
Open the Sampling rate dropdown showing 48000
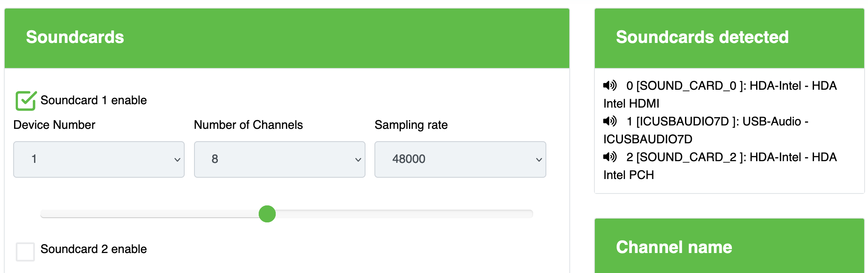(x=460, y=159)
